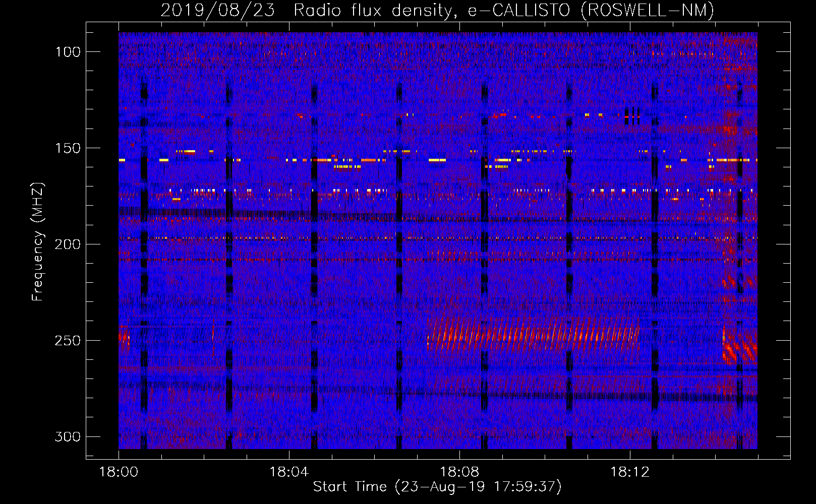816x504 pixels.
Task: Click the "18:04" time tick label
Action: click(x=289, y=472)
